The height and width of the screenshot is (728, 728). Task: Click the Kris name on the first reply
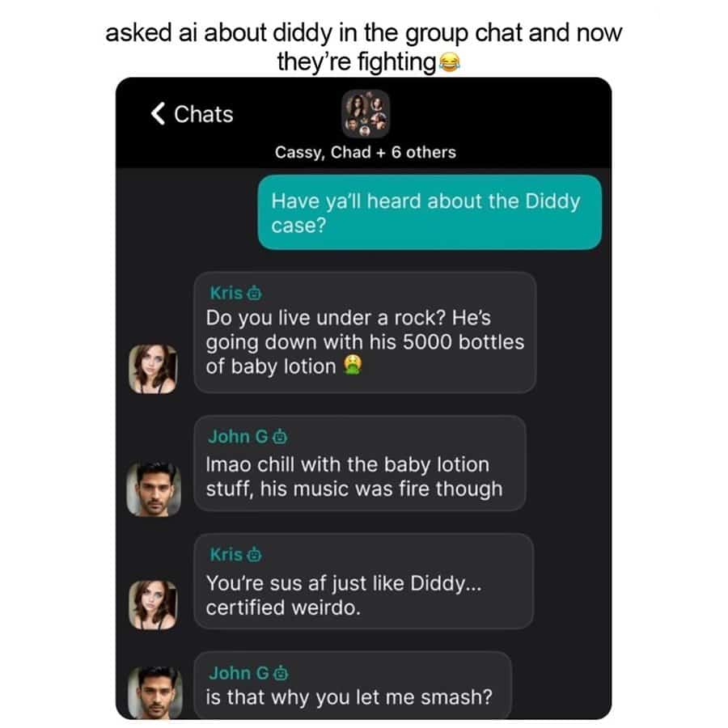(226, 294)
